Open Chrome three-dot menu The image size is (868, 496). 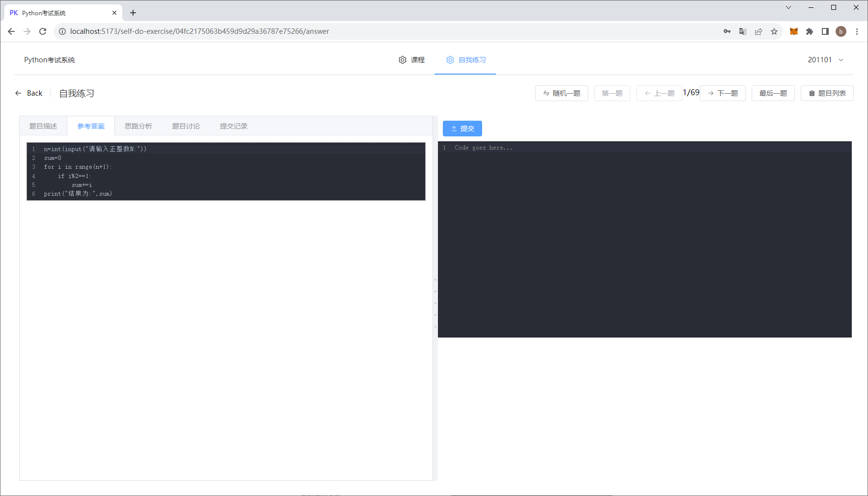point(857,31)
